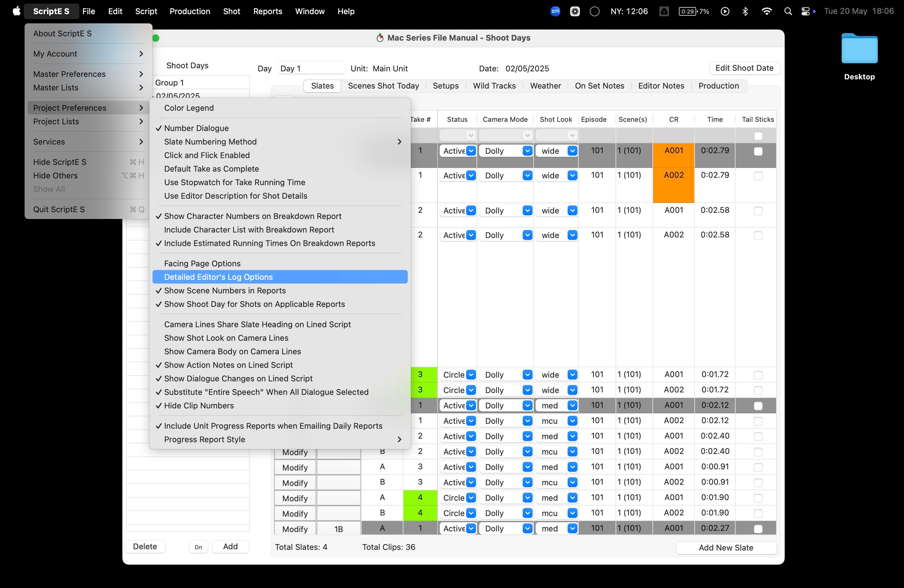Viewport: 904px width, 588px height.
Task: Open Spotlight search magnifier icon
Action: [788, 11]
